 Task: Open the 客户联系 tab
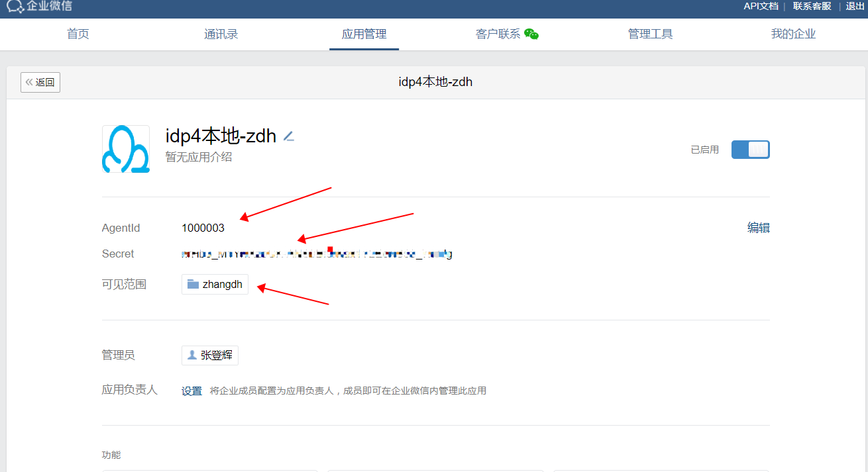[x=498, y=34]
